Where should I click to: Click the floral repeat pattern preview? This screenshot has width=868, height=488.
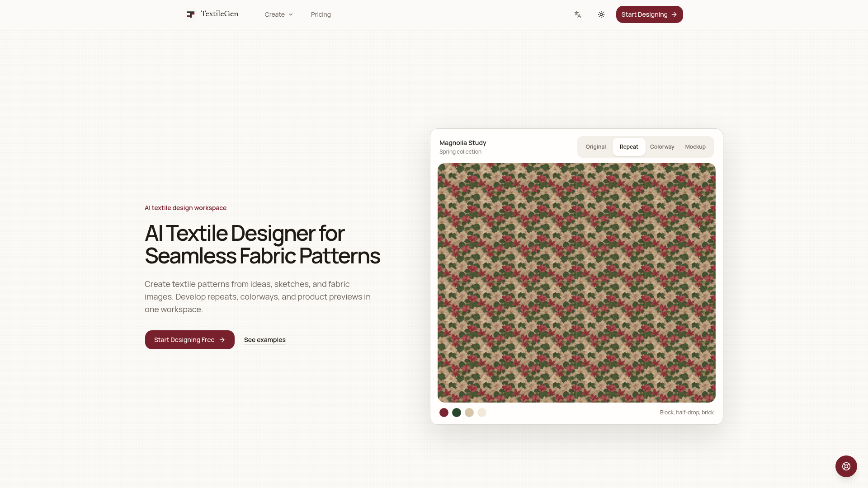tap(576, 283)
